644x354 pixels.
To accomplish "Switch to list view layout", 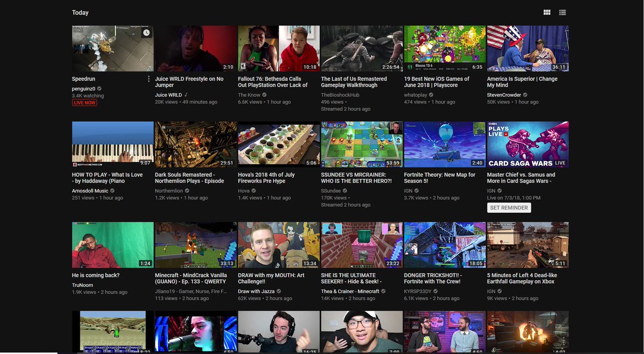I will pos(563,12).
